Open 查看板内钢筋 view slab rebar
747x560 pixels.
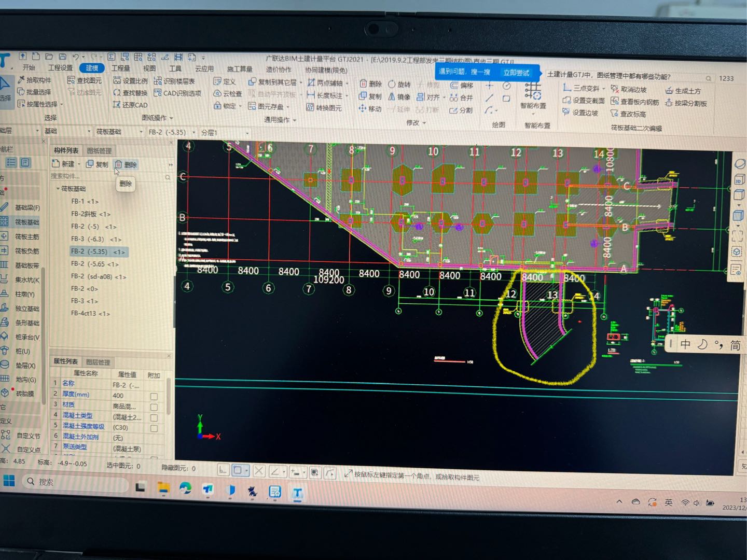tap(635, 102)
